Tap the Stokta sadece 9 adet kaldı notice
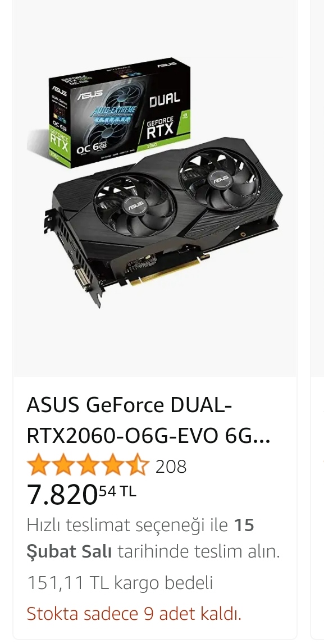 [x=134, y=614]
